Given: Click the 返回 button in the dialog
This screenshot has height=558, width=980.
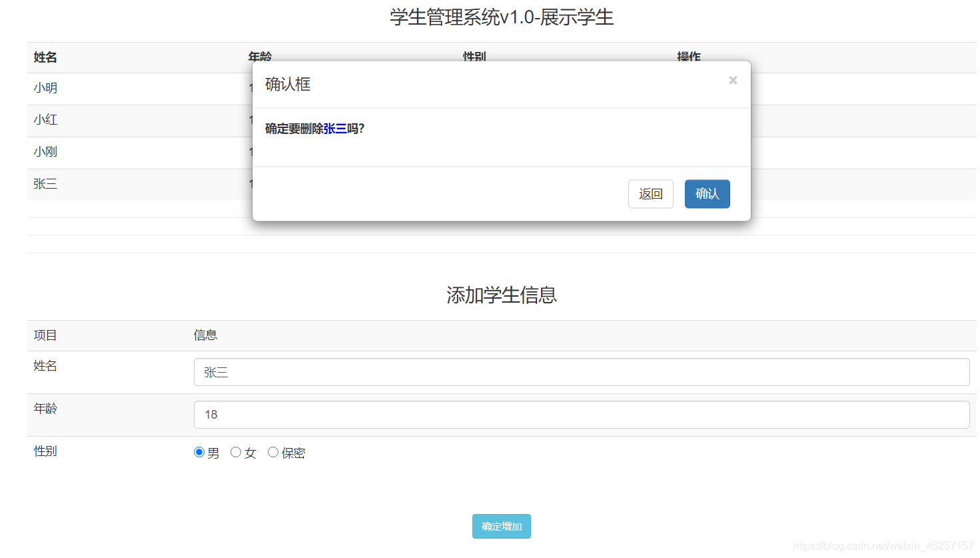Looking at the screenshot, I should point(651,194).
